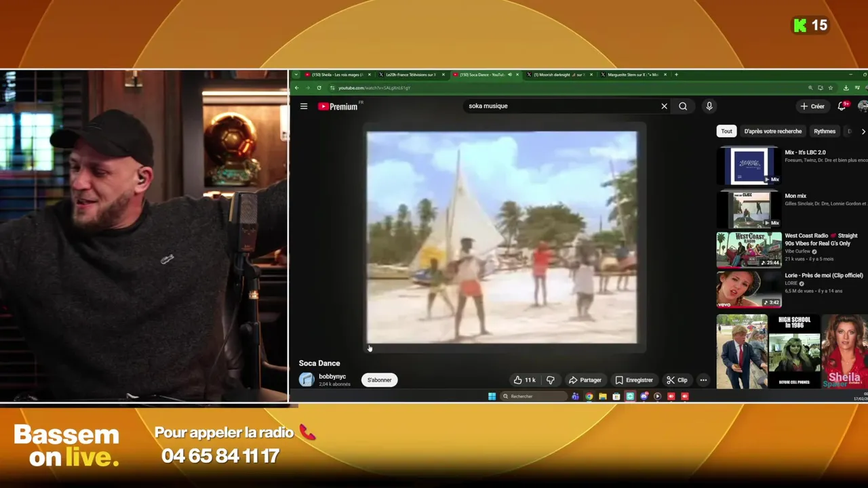Go to the YouTube Premium home logo
868x488 pixels.
[x=338, y=106]
